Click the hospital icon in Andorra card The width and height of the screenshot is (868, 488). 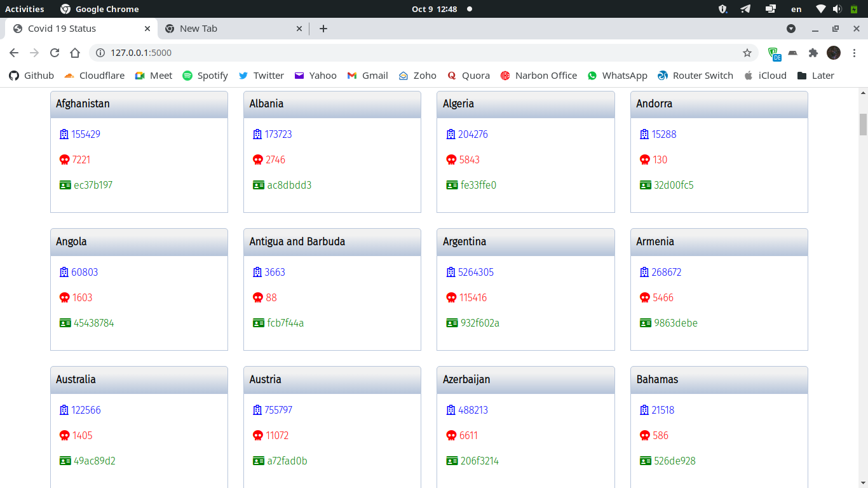pyautogui.click(x=644, y=134)
